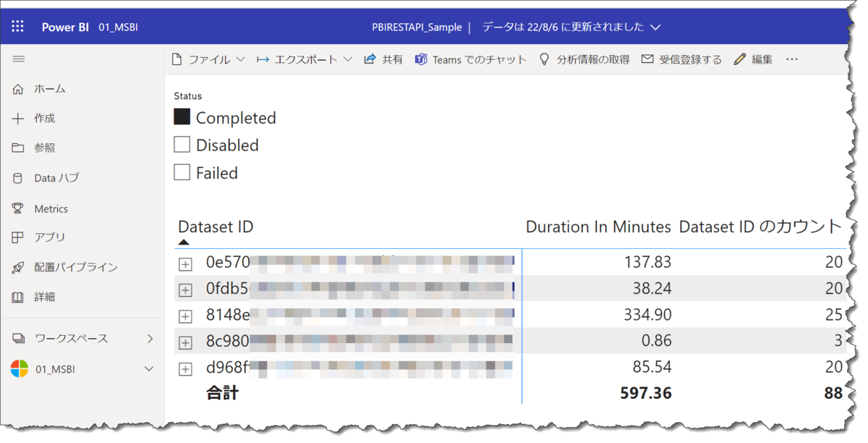
Task: Check the Disabled status checkbox
Action: coord(182,144)
